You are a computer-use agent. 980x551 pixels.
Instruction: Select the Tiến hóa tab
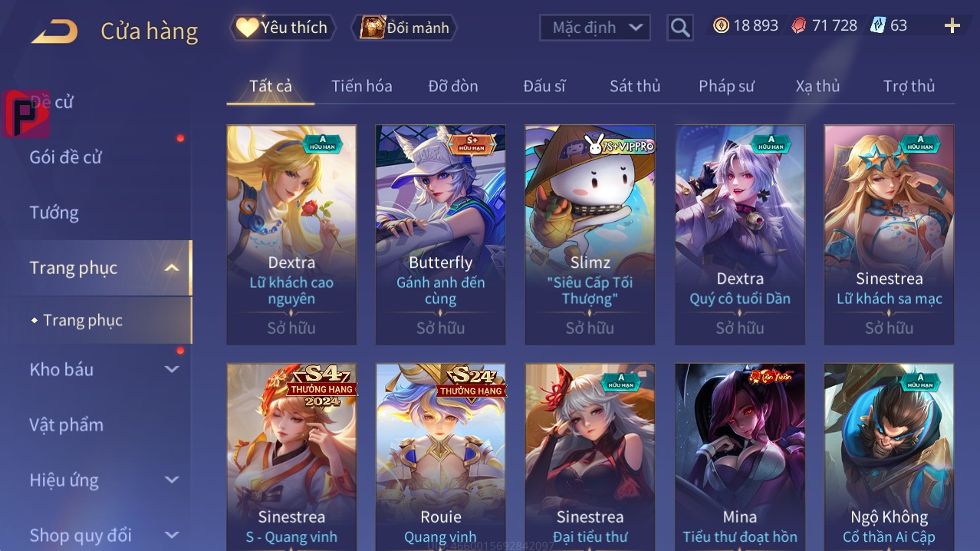point(362,86)
